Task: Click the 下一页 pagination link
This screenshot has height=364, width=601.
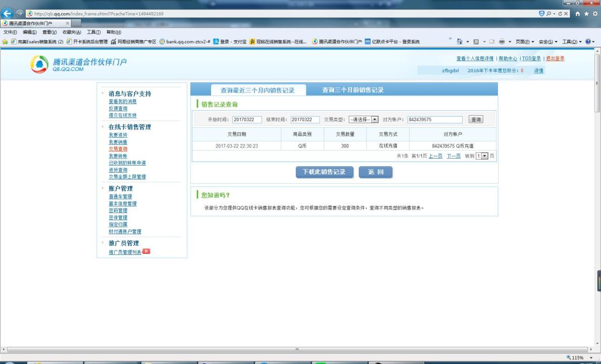Action: 454,156
